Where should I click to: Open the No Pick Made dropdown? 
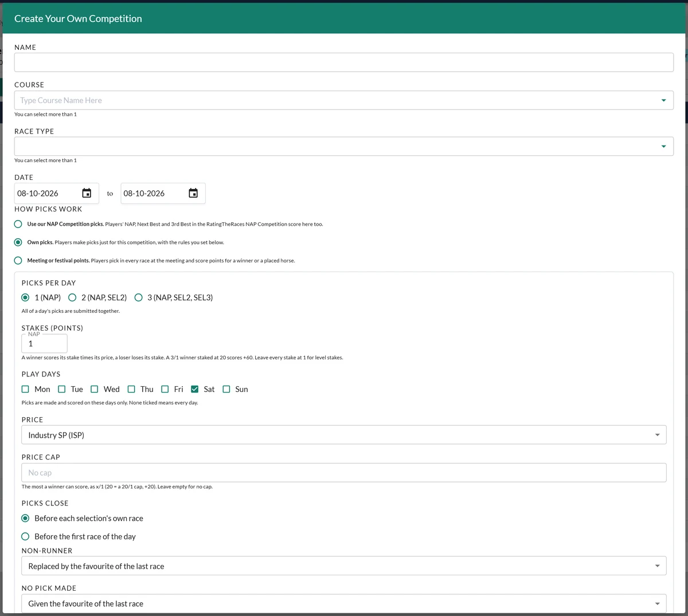[344, 603]
